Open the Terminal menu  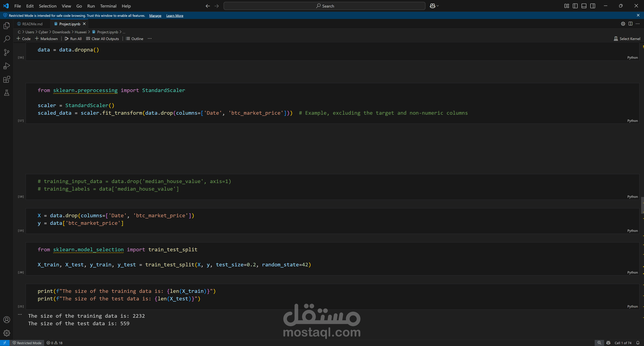click(108, 6)
